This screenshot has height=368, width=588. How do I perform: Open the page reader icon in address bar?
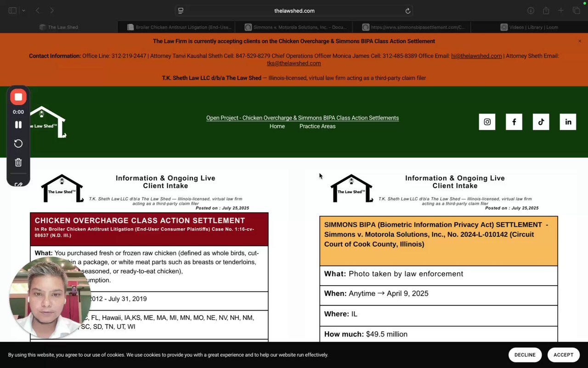181,11
